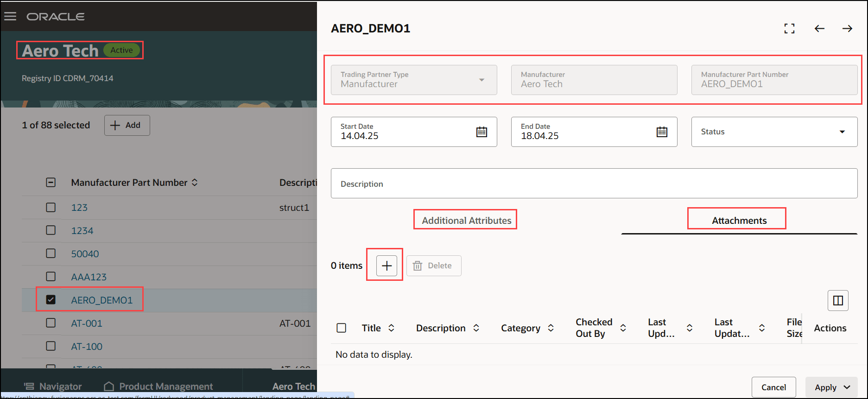Click the Apply button
868x399 pixels.
[825, 387]
